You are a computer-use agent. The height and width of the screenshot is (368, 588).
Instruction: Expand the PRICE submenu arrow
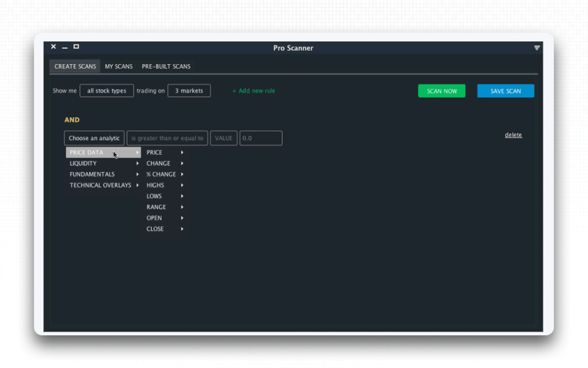tap(182, 152)
